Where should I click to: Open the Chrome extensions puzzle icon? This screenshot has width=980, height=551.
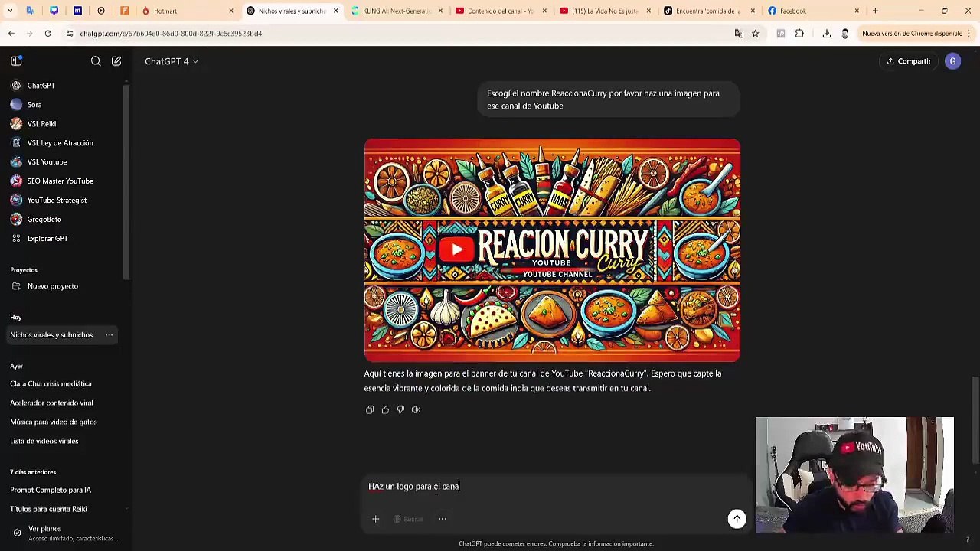(799, 34)
